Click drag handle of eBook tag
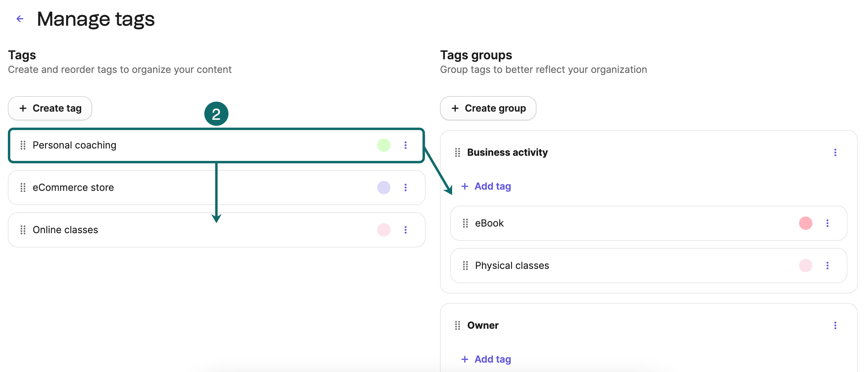 tap(465, 223)
